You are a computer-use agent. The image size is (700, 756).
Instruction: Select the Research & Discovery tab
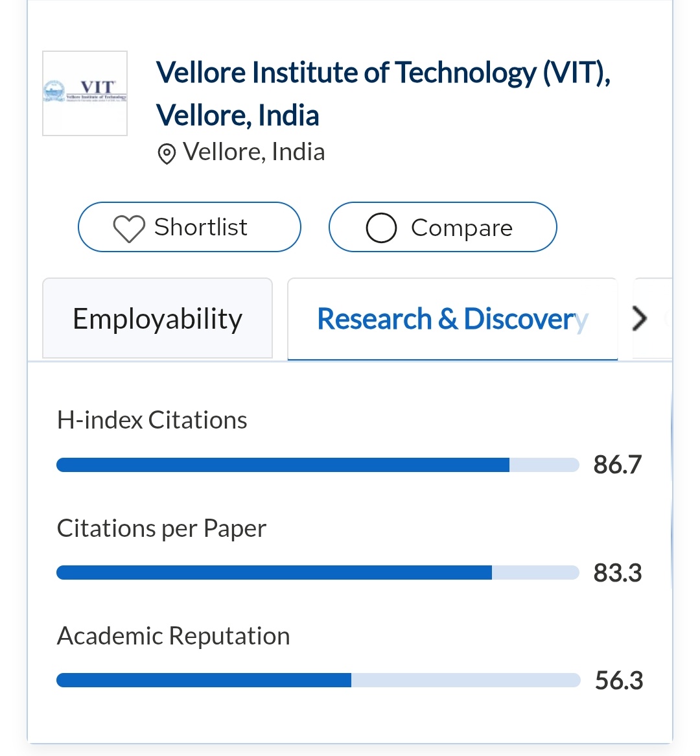click(x=452, y=319)
